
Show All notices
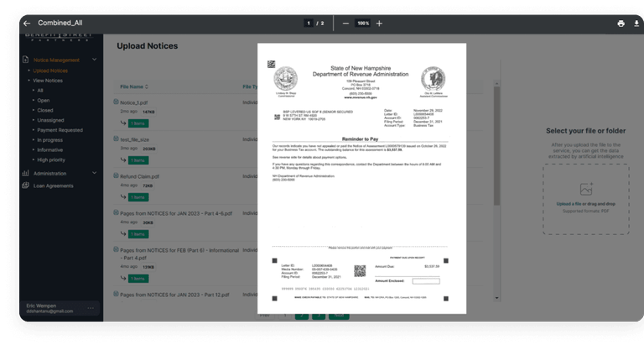(40, 91)
